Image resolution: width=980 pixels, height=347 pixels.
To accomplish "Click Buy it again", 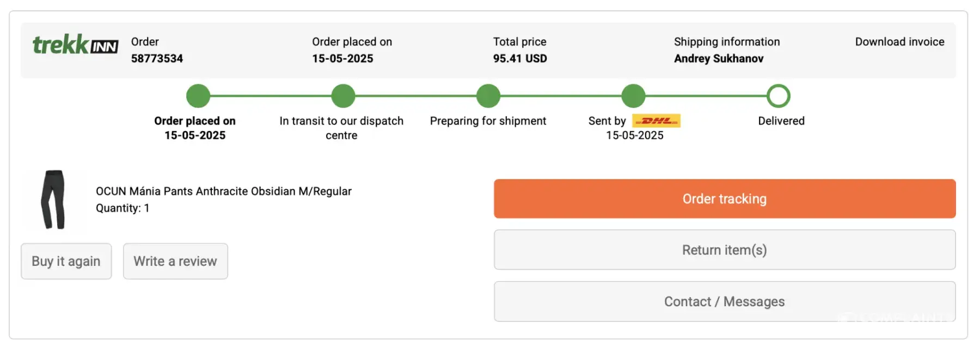I will [x=66, y=261].
